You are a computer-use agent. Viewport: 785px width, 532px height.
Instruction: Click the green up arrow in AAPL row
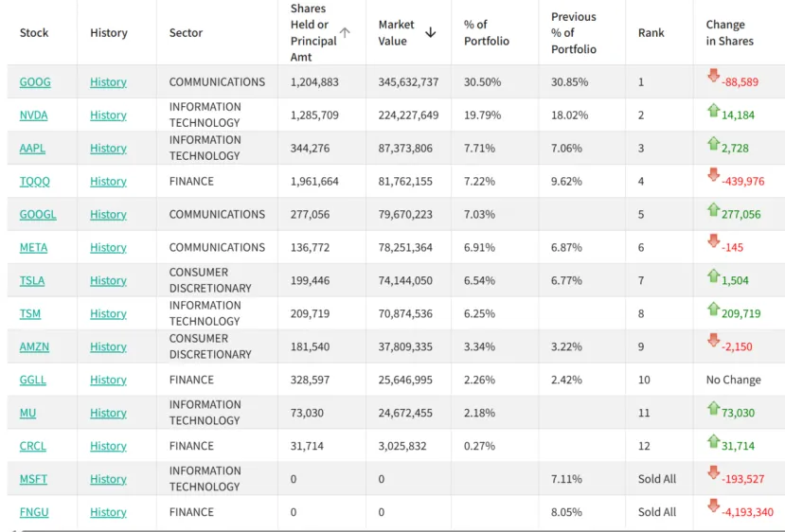714,143
